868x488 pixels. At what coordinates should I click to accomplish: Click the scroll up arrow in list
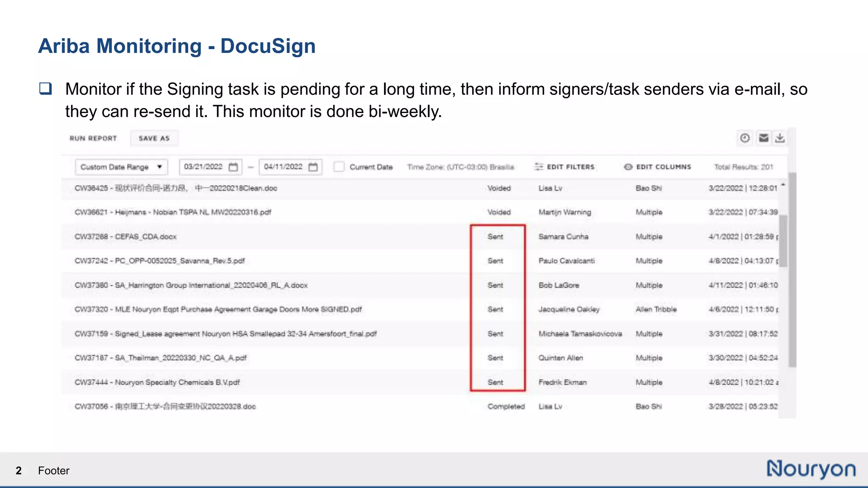[x=783, y=185]
